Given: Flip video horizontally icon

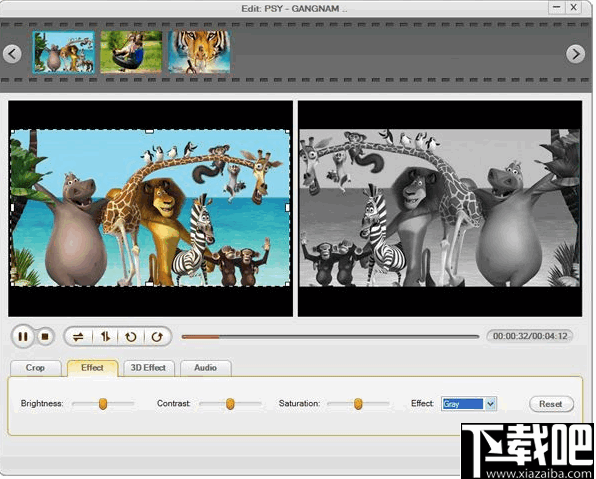Looking at the screenshot, I should coord(78,337).
